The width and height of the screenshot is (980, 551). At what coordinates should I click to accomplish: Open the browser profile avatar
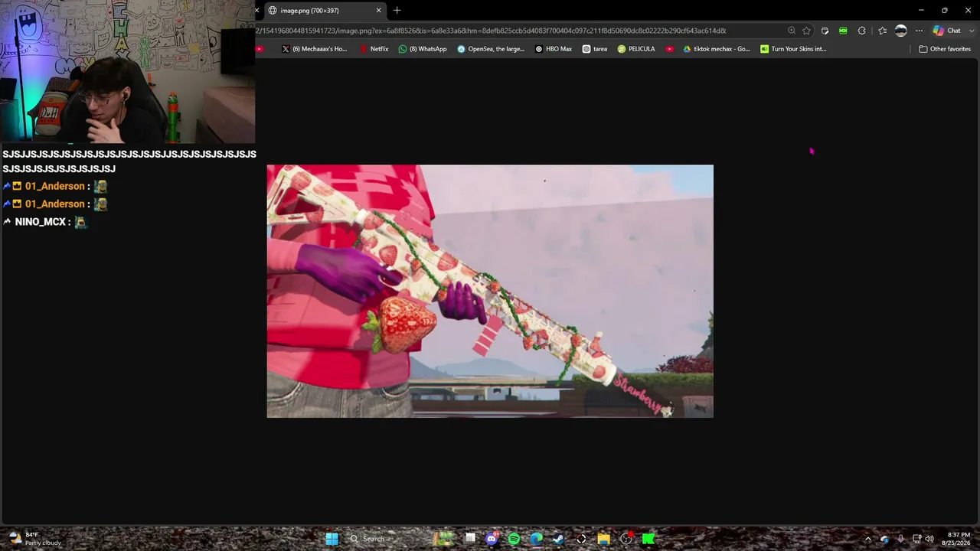click(901, 31)
